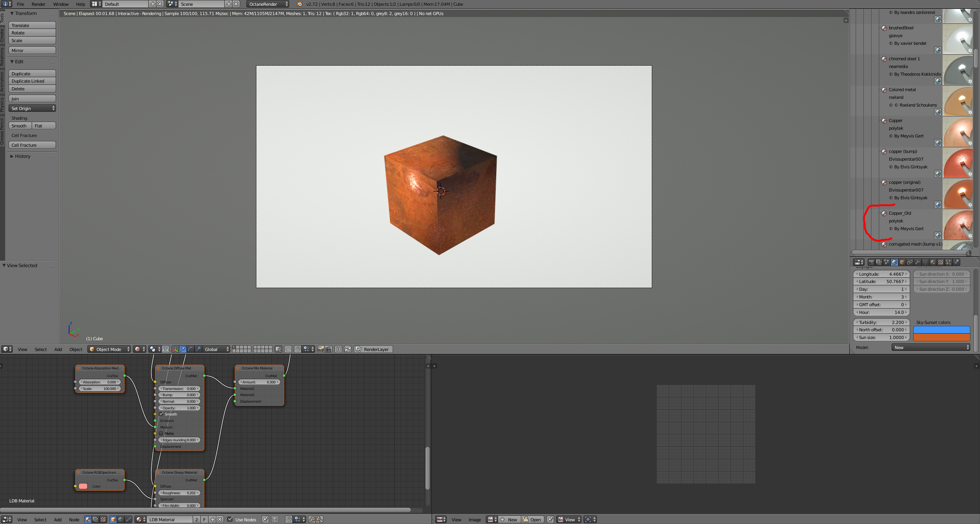
Task: Click the Object cube properties tab
Action: (902, 262)
